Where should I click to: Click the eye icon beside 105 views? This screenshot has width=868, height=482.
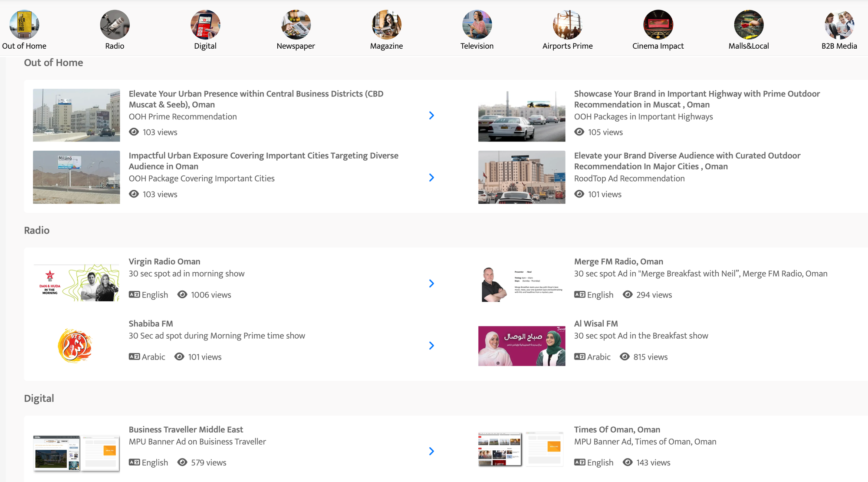(579, 132)
